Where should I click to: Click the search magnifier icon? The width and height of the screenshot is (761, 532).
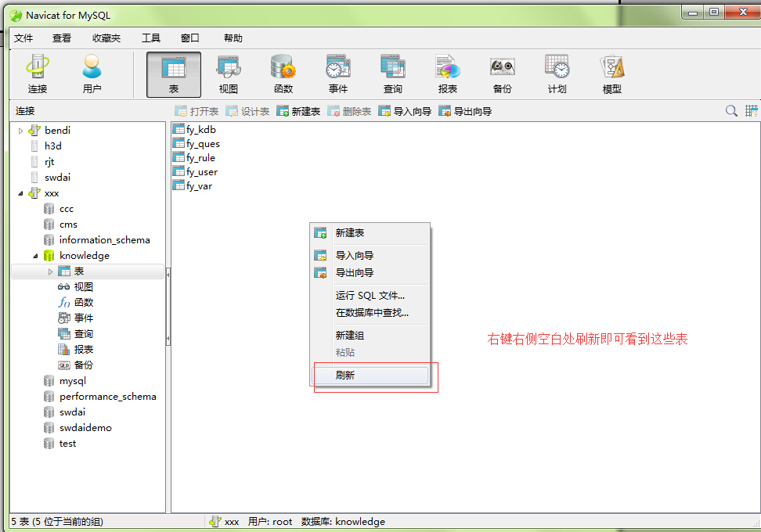(731, 111)
